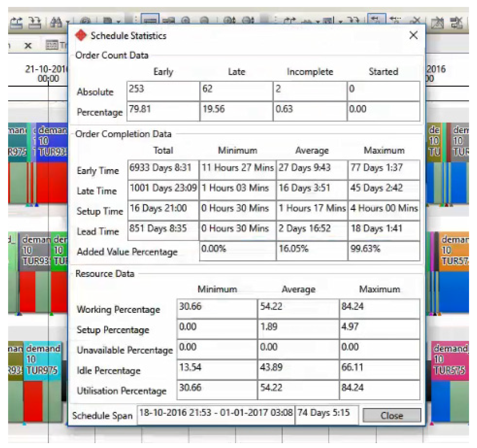The height and width of the screenshot is (448, 477).
Task: Click the orange TUR57 demand block
Action: click(454, 250)
